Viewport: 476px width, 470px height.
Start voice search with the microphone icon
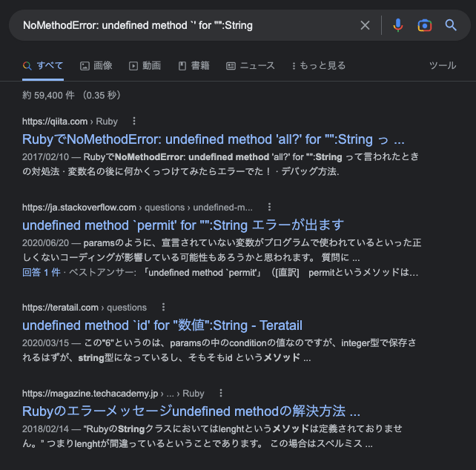pos(397,25)
